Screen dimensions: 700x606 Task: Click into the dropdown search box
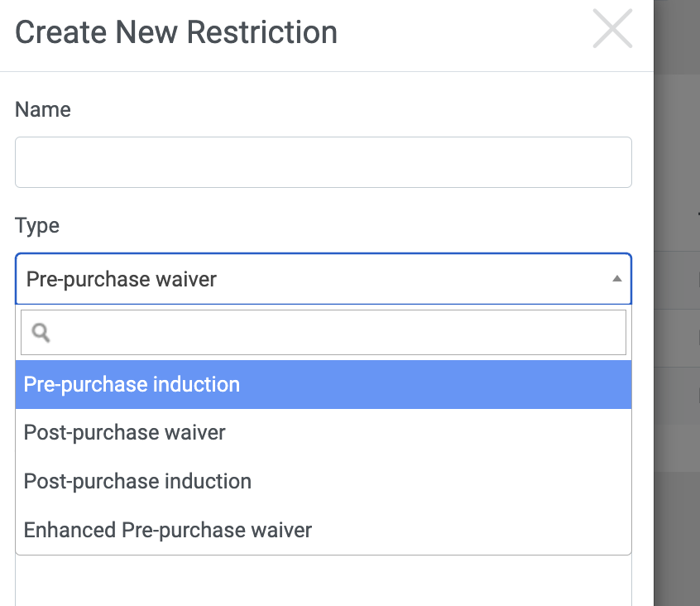click(x=331, y=333)
